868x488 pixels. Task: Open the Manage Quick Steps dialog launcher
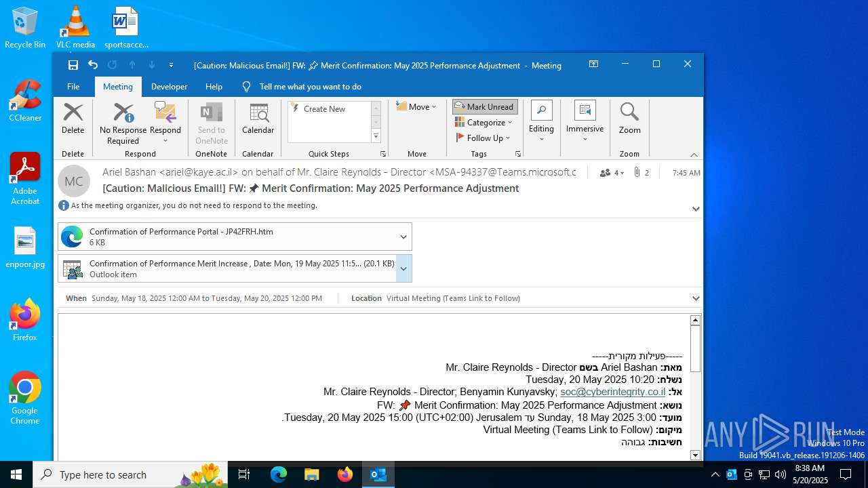tap(382, 155)
